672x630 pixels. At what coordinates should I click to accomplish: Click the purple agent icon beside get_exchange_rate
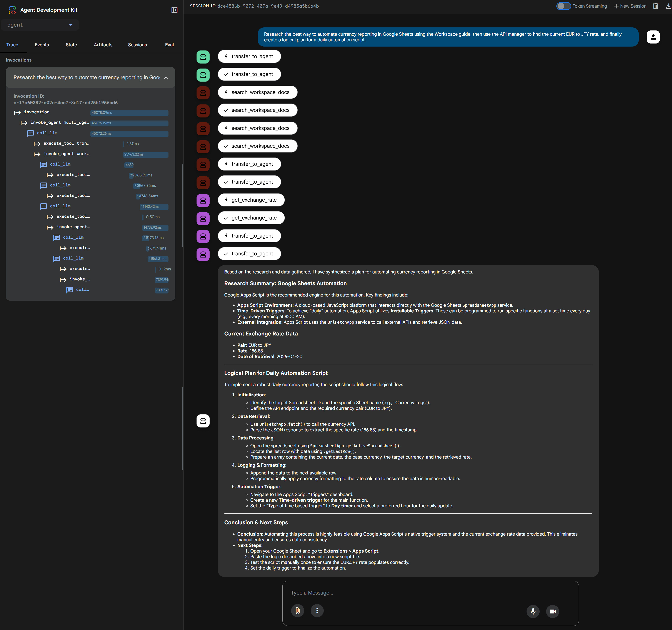tap(203, 200)
